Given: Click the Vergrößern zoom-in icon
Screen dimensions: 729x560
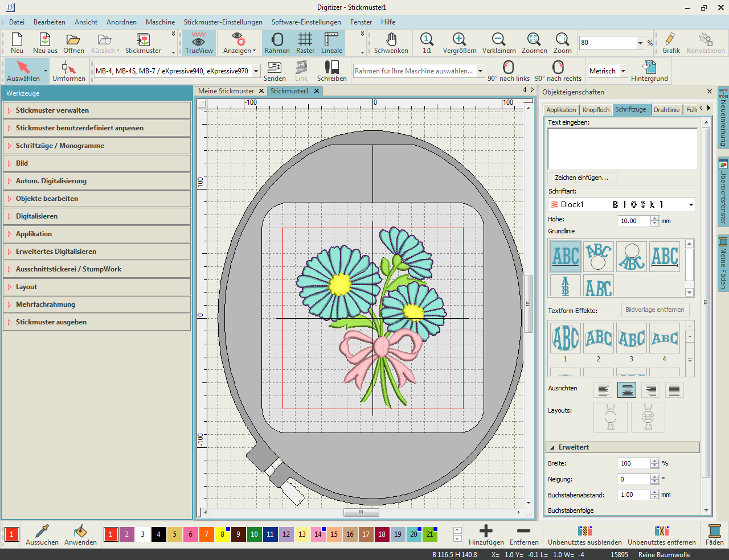Looking at the screenshot, I should 459,43.
